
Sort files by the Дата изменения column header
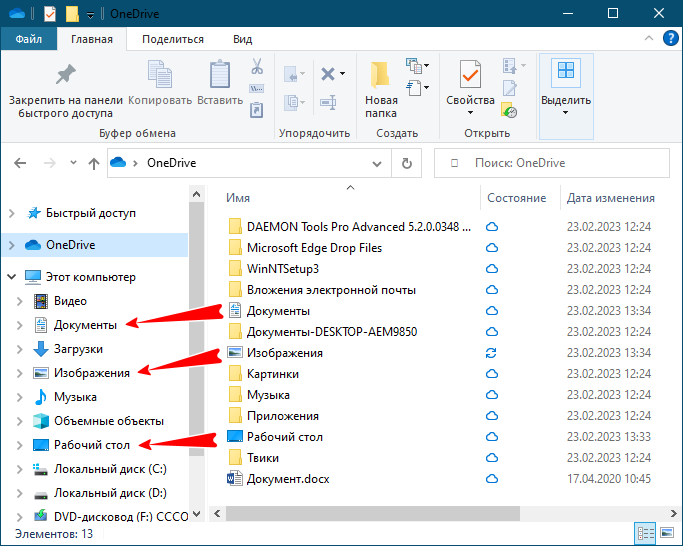(x=610, y=198)
